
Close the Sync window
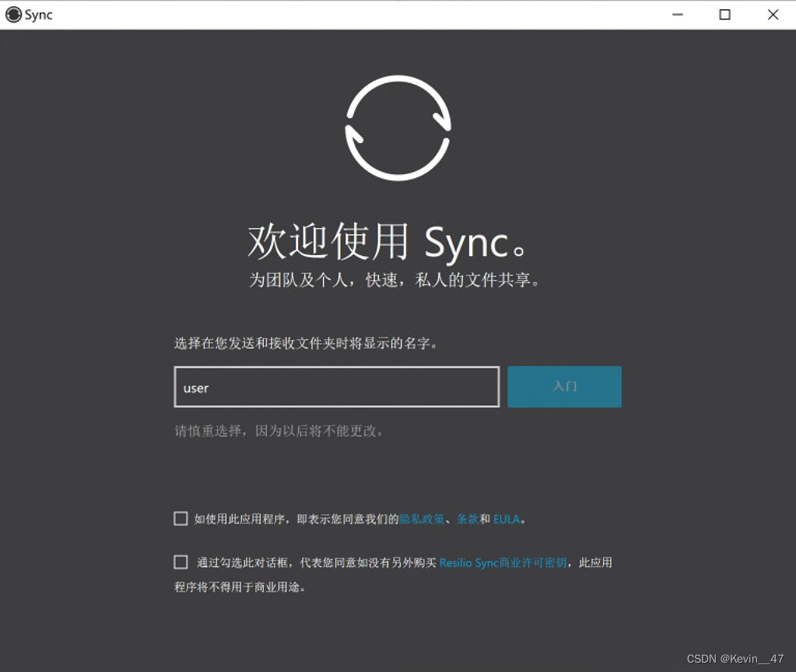click(773, 15)
